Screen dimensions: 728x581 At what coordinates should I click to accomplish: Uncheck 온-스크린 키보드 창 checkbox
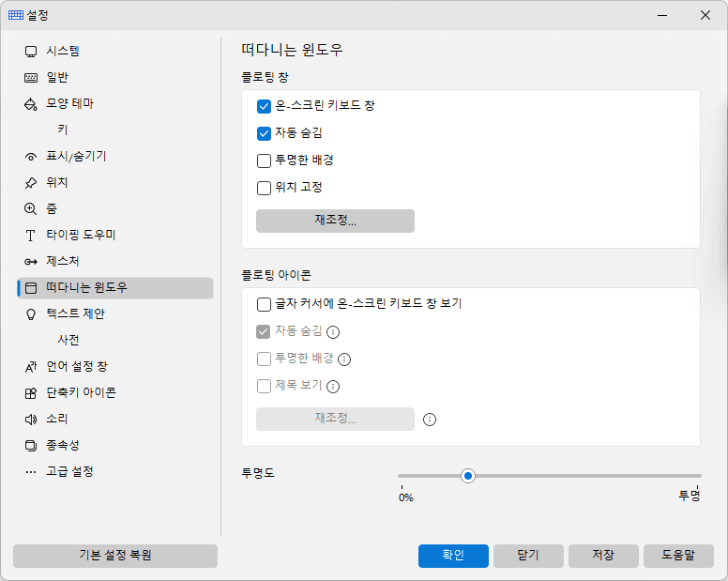click(x=264, y=106)
